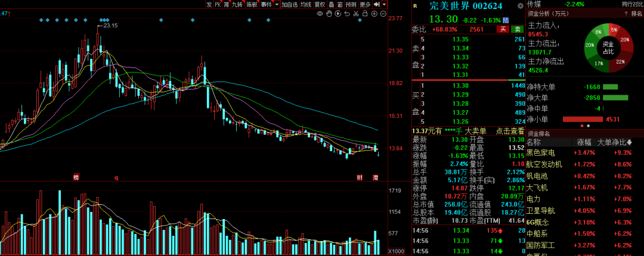Toggle the 连板 indicator button
This screenshot has width=644, height=256.
tap(252, 5)
